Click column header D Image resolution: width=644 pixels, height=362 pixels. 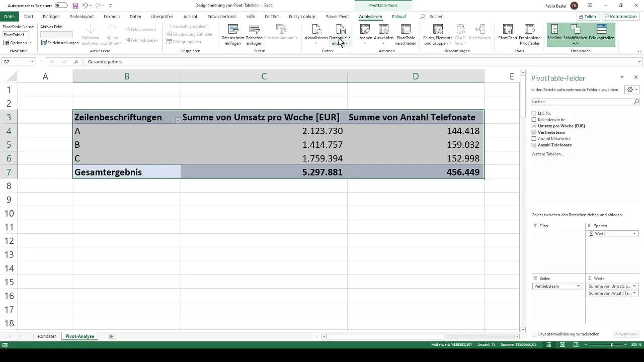[x=416, y=76]
